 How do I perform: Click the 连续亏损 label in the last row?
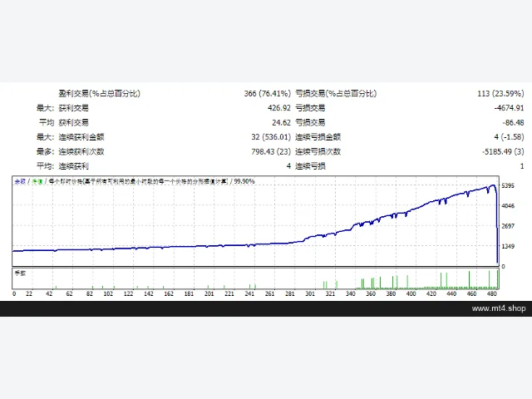310,166
